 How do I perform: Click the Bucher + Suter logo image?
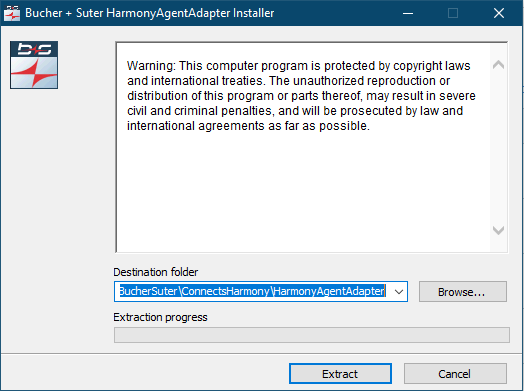coord(34,65)
